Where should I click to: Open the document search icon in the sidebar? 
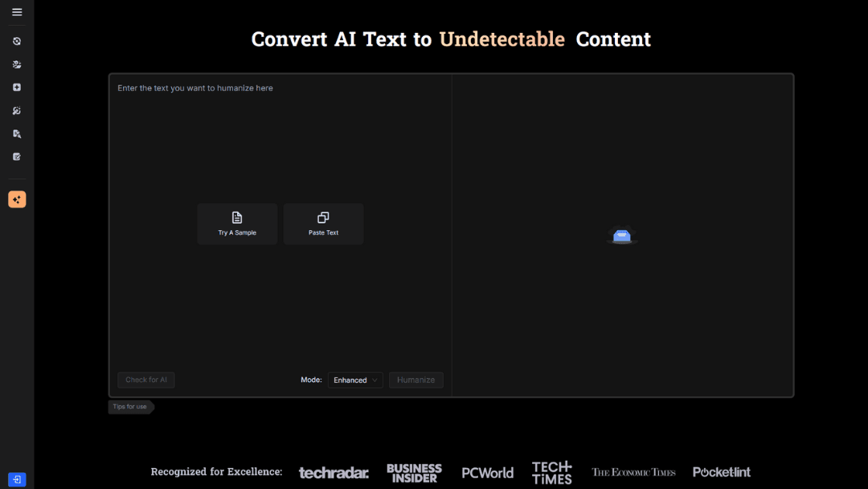coord(17,134)
